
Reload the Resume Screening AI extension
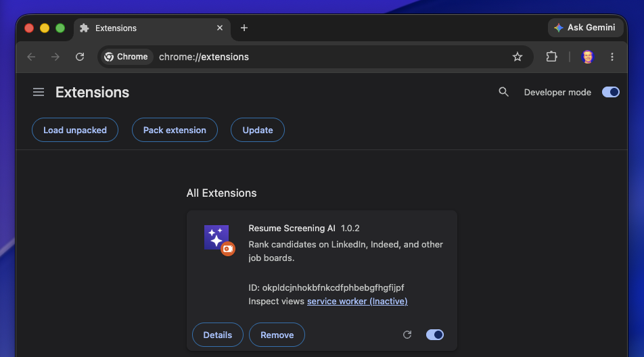pos(407,335)
